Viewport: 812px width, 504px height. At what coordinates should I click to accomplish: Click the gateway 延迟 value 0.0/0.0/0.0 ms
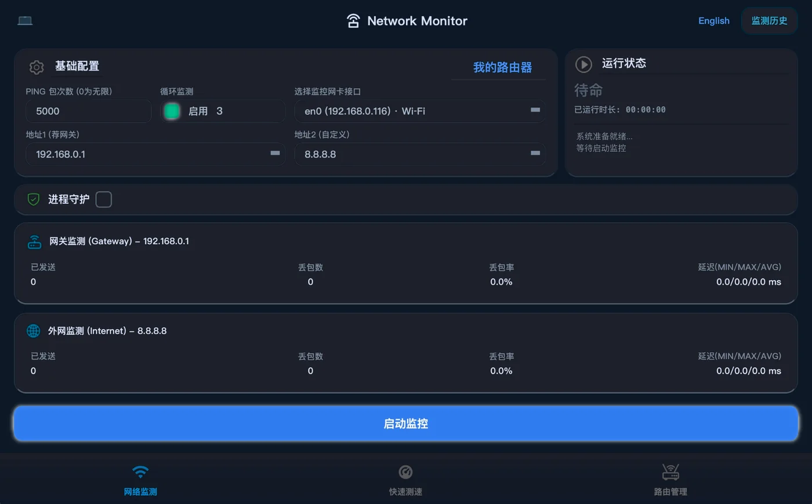[748, 282]
